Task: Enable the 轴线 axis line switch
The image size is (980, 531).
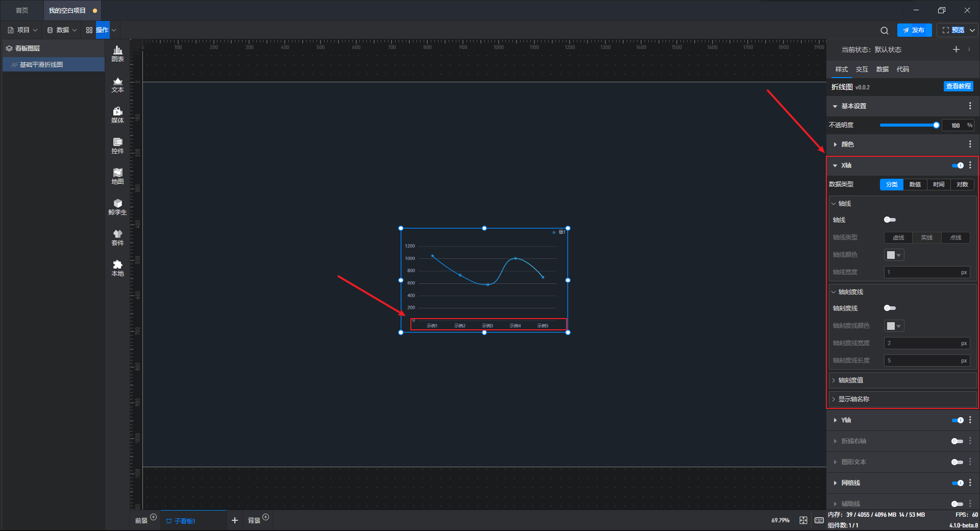Action: pos(890,220)
